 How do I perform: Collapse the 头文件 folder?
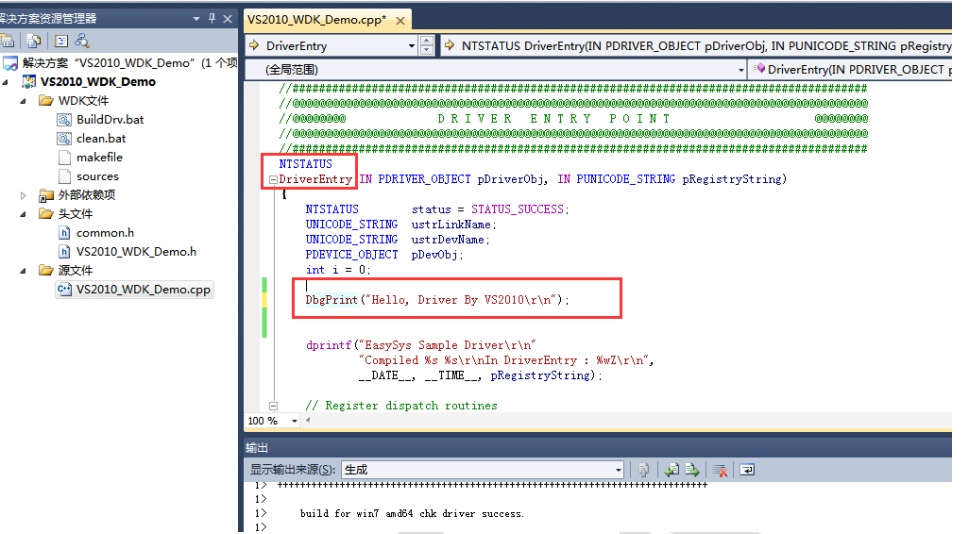23,214
